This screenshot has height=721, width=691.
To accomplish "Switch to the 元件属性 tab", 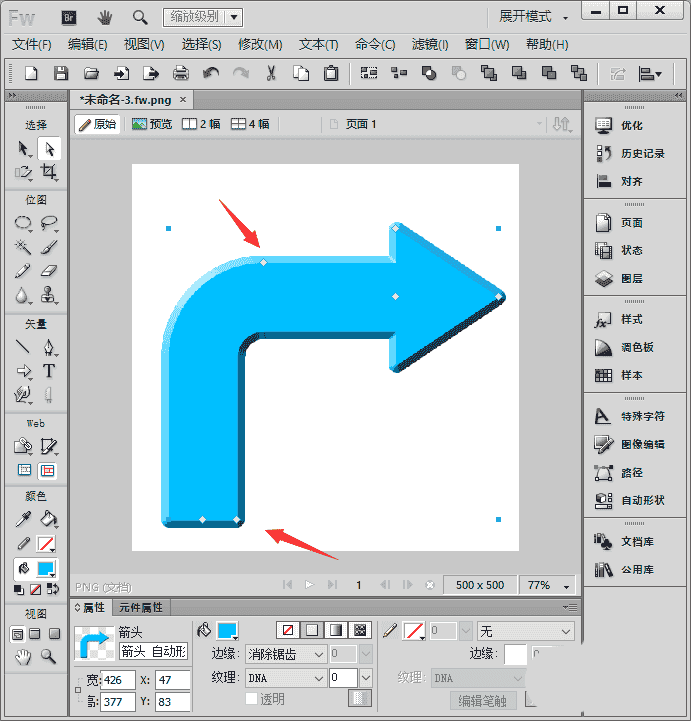I will [141, 607].
